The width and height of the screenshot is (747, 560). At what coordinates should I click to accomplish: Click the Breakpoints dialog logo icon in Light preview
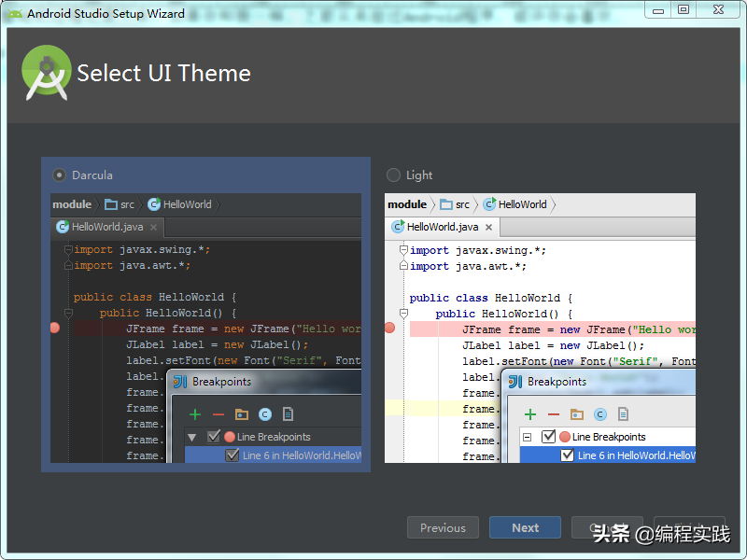515,382
